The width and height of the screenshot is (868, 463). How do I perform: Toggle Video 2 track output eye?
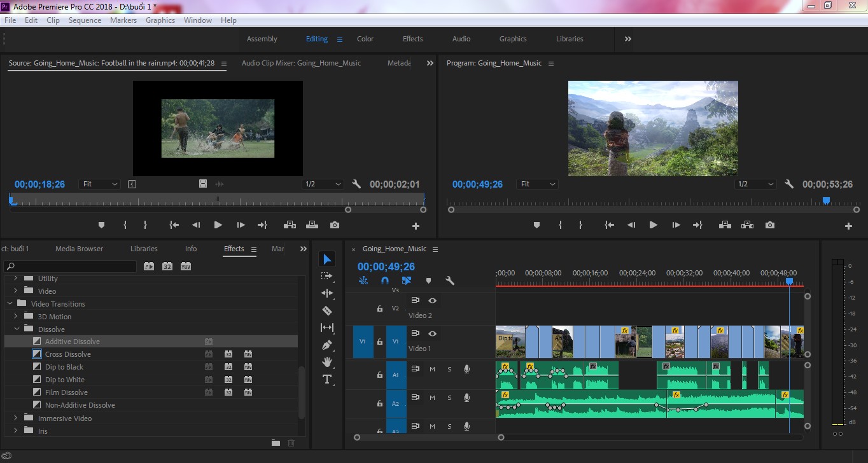(x=433, y=300)
